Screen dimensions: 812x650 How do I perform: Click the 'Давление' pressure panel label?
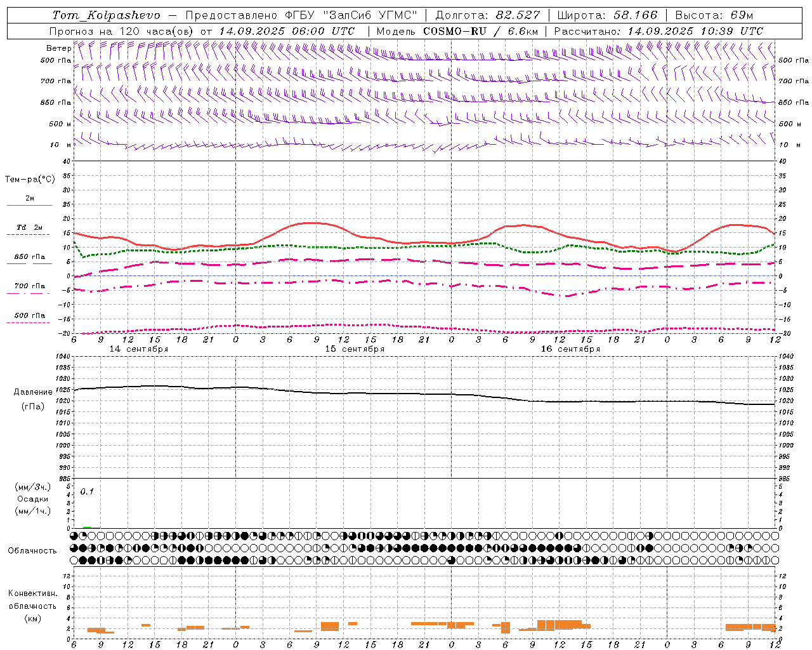click(33, 392)
